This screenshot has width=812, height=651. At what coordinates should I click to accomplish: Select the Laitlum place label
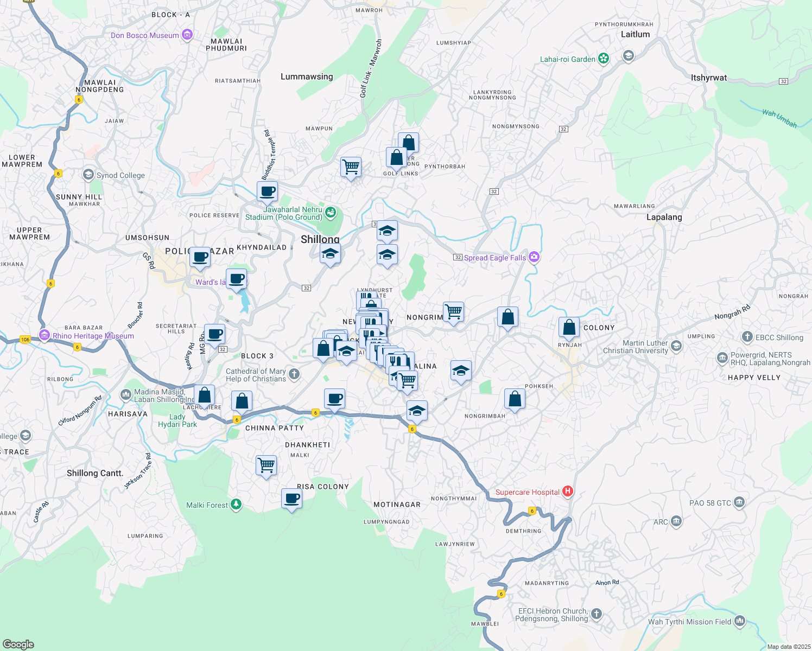tap(636, 34)
